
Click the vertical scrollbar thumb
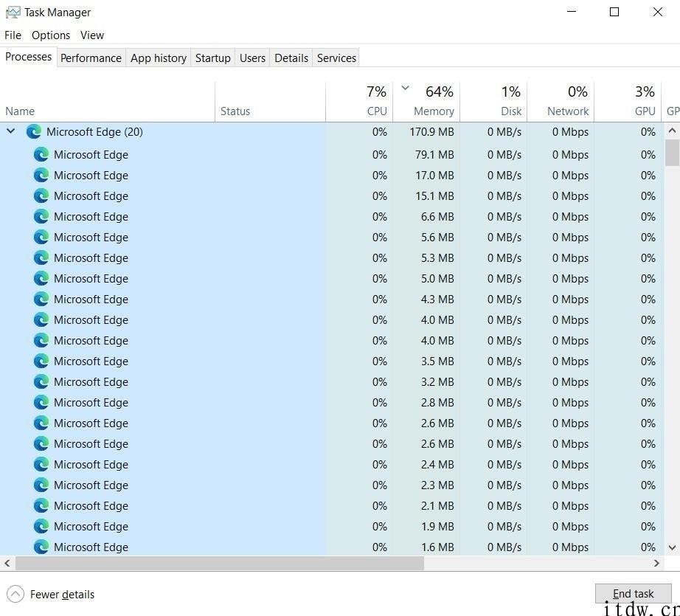click(672, 152)
